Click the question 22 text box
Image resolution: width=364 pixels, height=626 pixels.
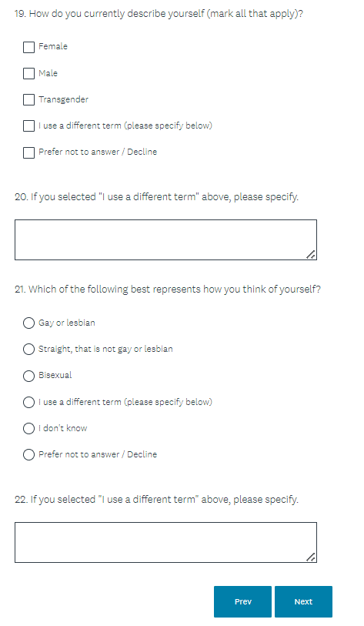(x=165, y=543)
